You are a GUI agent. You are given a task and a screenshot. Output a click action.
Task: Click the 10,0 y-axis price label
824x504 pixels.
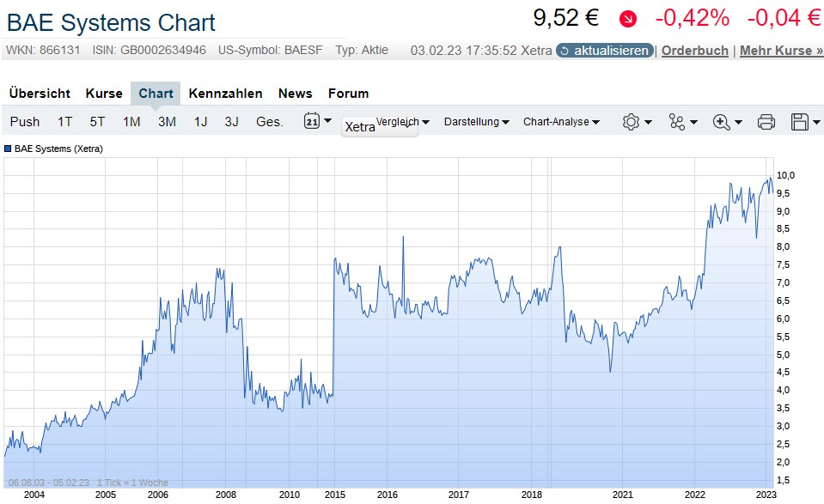coord(785,175)
